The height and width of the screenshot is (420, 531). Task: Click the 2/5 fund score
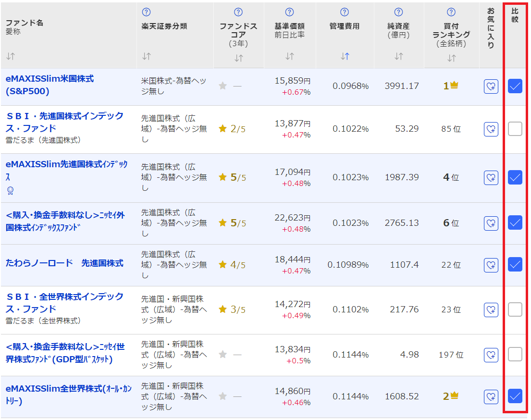click(x=238, y=129)
